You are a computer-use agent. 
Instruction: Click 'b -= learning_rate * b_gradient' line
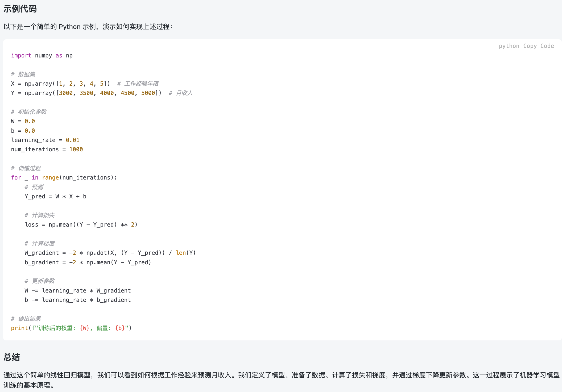click(x=78, y=300)
